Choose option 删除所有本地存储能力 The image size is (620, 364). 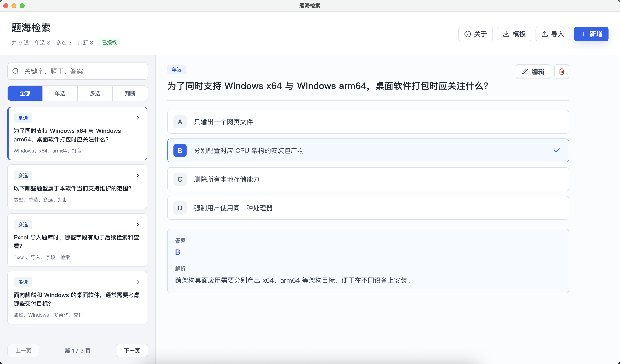368,179
